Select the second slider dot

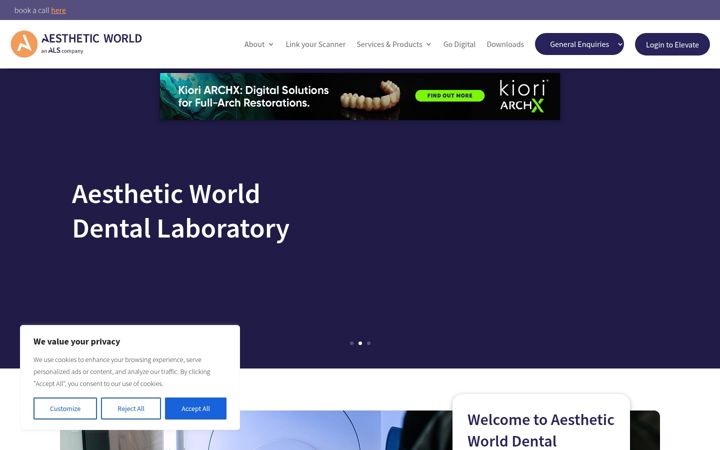tap(360, 343)
